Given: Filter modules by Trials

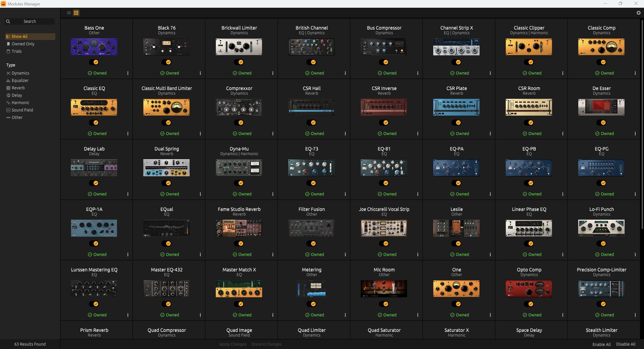Looking at the screenshot, I should (x=30, y=51).
